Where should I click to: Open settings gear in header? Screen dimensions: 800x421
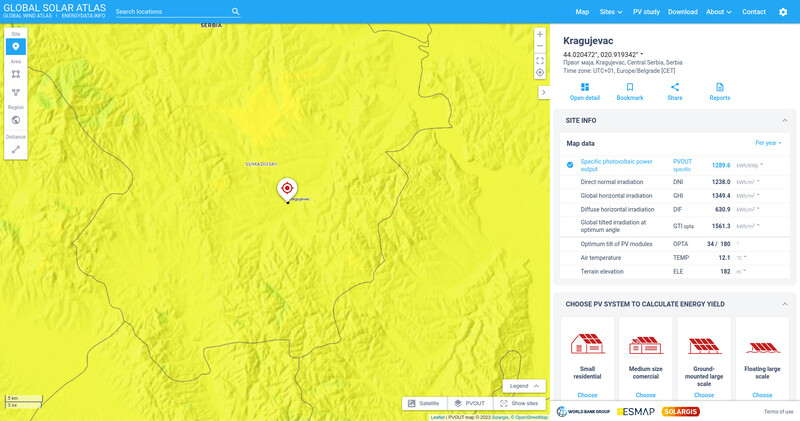point(783,12)
